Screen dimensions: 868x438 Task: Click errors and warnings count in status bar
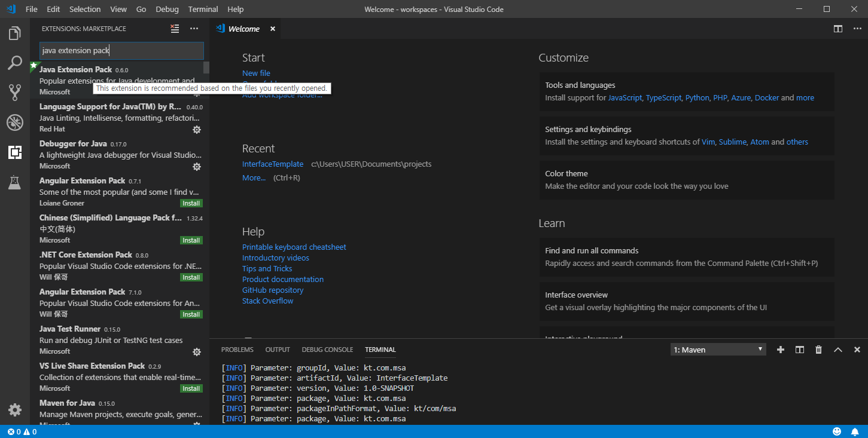coord(22,431)
